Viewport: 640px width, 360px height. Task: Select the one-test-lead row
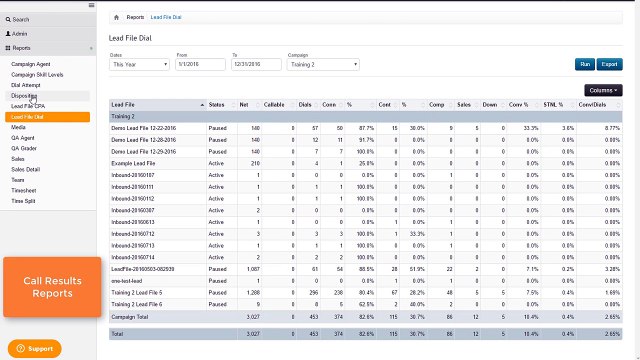pos(366,281)
